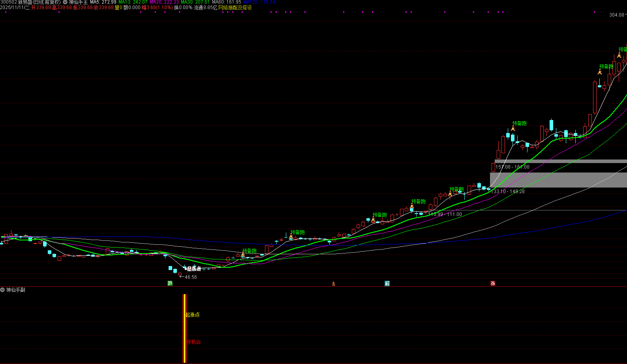This screenshot has height=364, width=627.
Task: Click the 网络接配及塔设 sector link
Action: 235,8
